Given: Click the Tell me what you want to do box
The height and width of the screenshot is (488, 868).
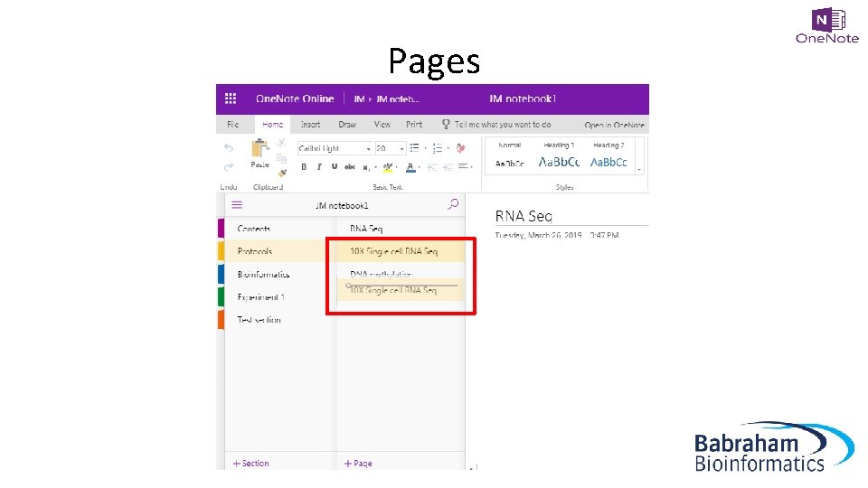Looking at the screenshot, I should (503, 125).
